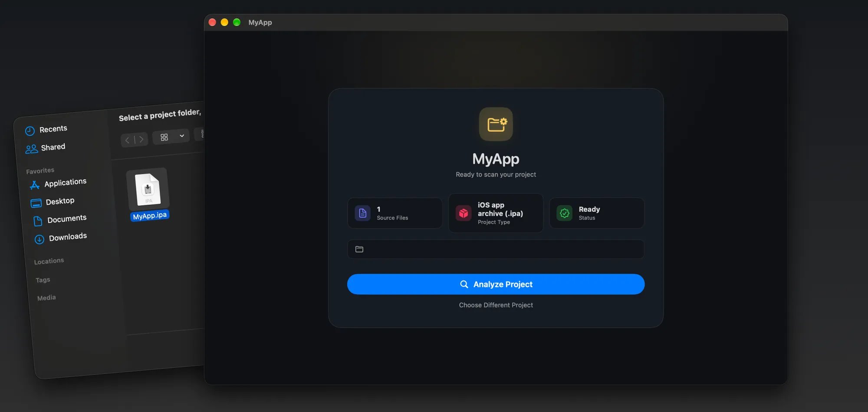Choose Different Project link
Screen dimensions: 868x412
tap(496, 305)
